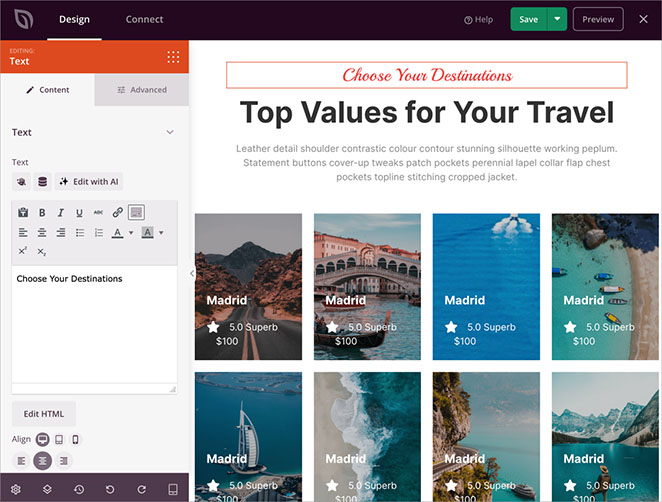Set block alignment to right
The height and width of the screenshot is (502, 662).
coord(64,461)
